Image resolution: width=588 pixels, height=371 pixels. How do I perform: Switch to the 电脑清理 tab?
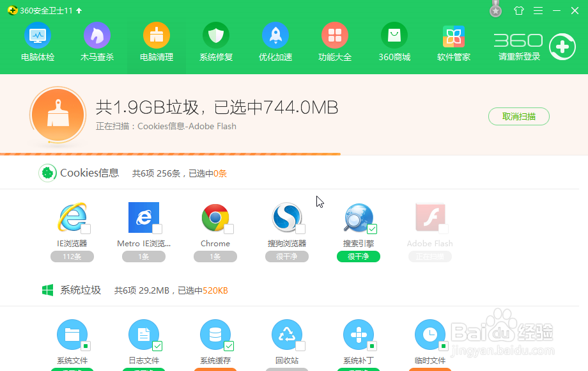[x=156, y=42]
